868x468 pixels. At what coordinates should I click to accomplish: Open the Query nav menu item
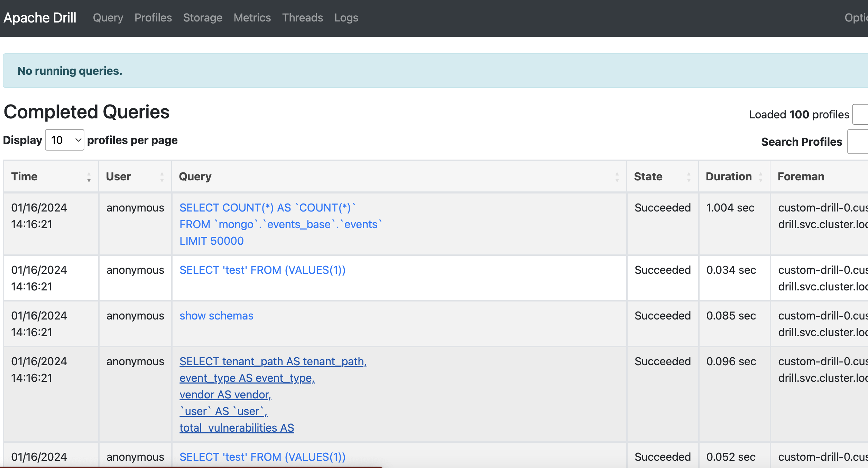(108, 18)
